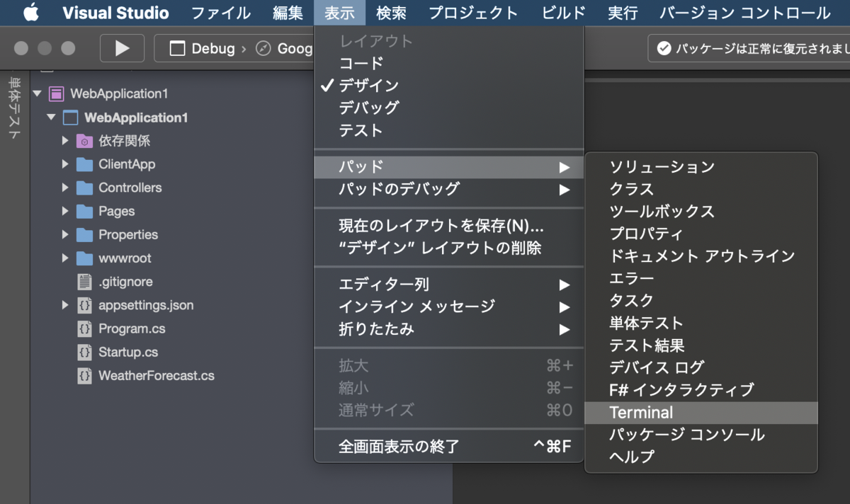The width and height of the screenshot is (850, 504).
Task: Open the 実行 menu
Action: tap(623, 13)
